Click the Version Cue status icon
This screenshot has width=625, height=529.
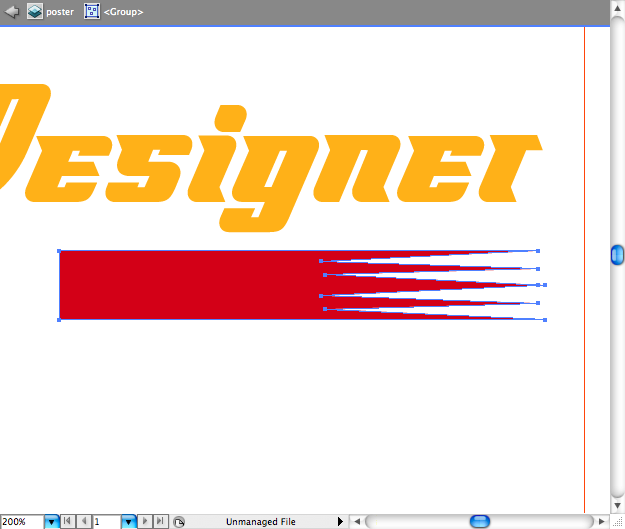179,522
